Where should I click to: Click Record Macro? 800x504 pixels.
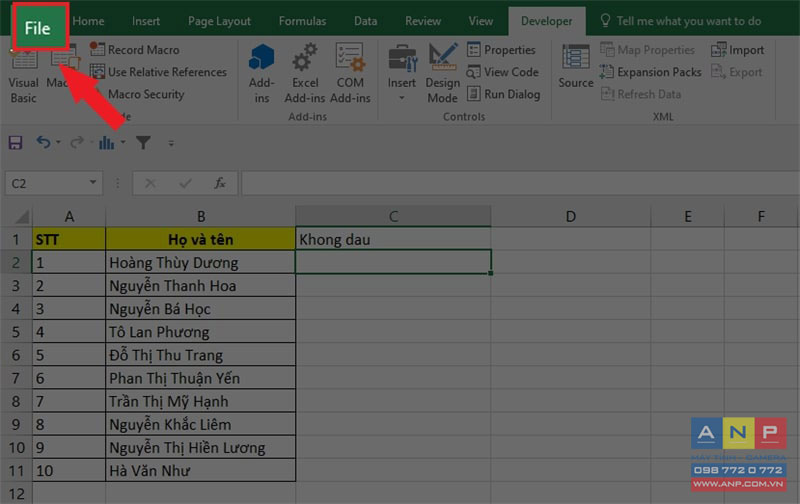pyautogui.click(x=135, y=49)
